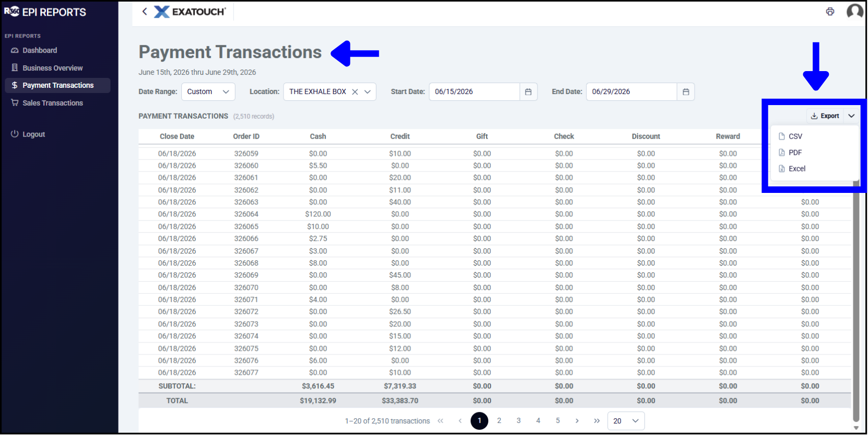Screen dimensions: 868x436
Task: Click the Payment Transactions dollar icon
Action: pos(15,85)
